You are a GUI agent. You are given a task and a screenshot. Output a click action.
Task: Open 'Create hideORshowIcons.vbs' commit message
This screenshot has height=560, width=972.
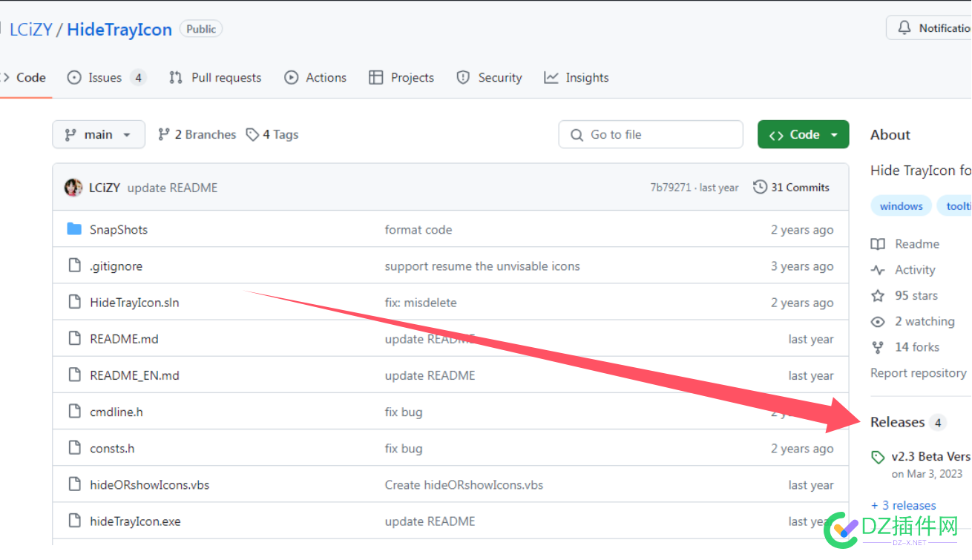(464, 484)
